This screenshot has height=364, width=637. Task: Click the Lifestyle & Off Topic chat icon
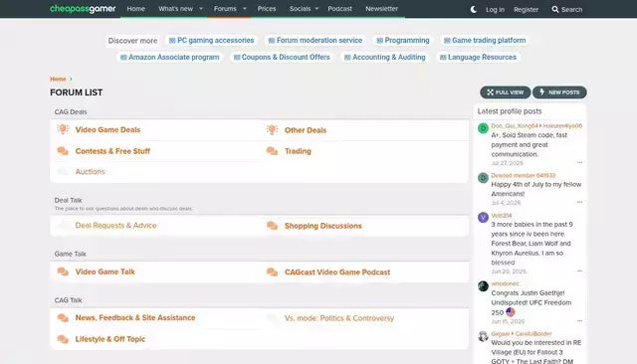click(63, 339)
